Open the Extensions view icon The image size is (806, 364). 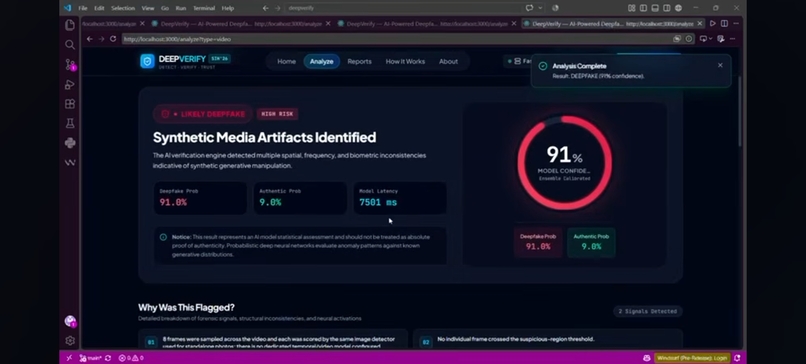70,104
